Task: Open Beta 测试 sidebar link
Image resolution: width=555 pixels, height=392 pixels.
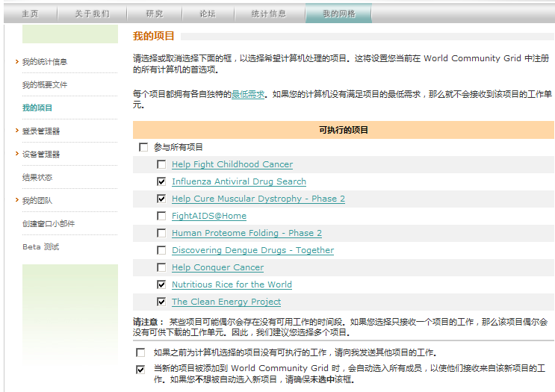Action: 40,247
